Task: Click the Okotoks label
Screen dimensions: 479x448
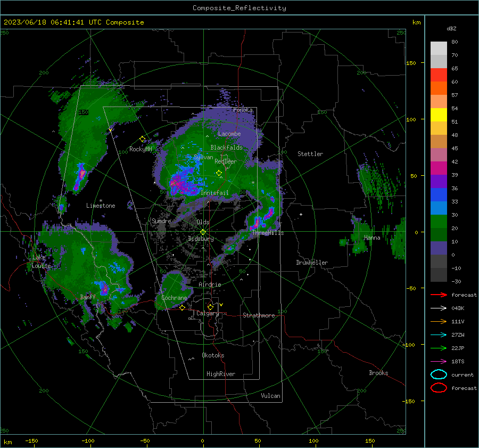Action: pos(213,355)
